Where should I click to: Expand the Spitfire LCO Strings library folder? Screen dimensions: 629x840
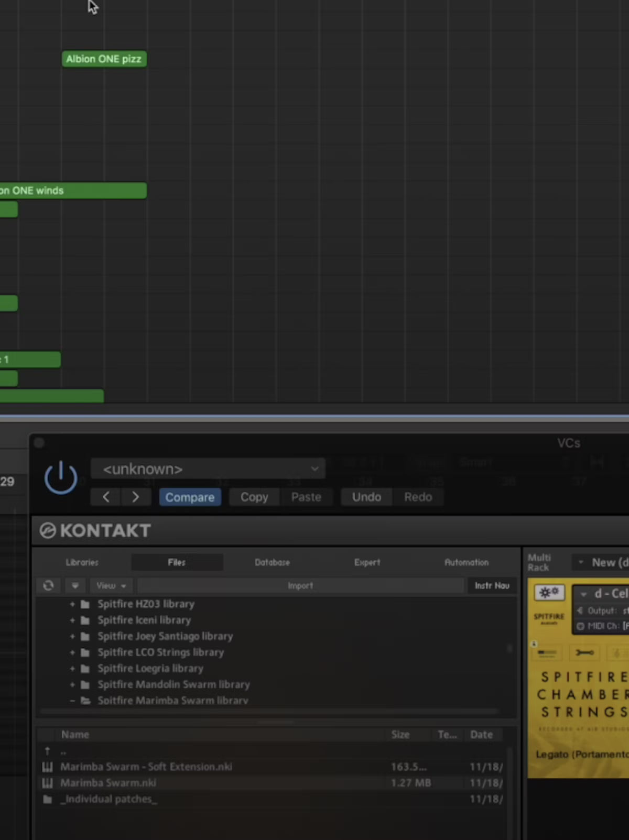point(72,652)
